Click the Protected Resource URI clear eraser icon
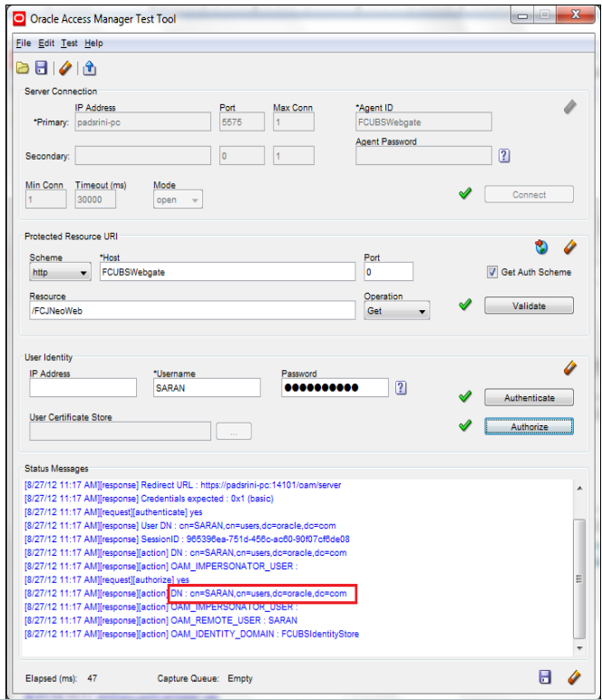The width and height of the screenshot is (602, 700). click(570, 247)
